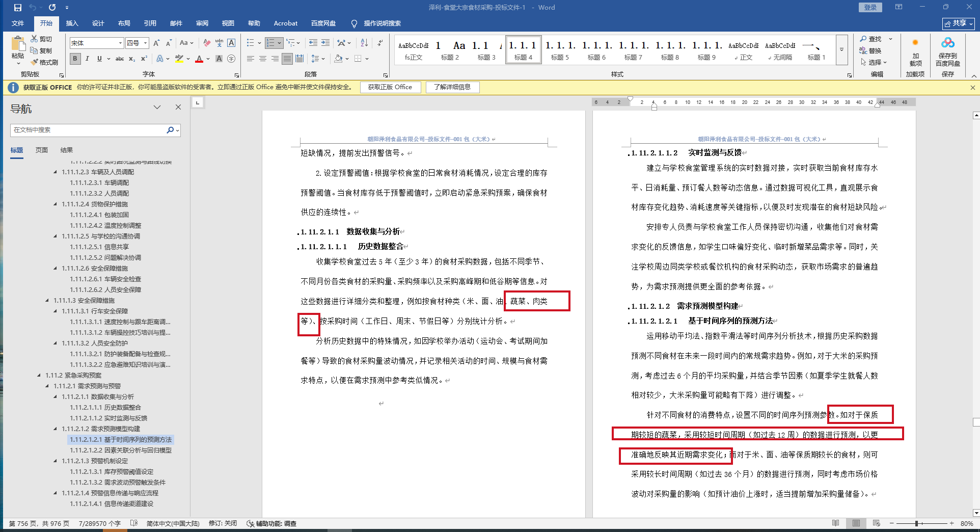Increase font size with the grow font icon
Image resolution: width=980 pixels, height=532 pixels.
pos(156,43)
